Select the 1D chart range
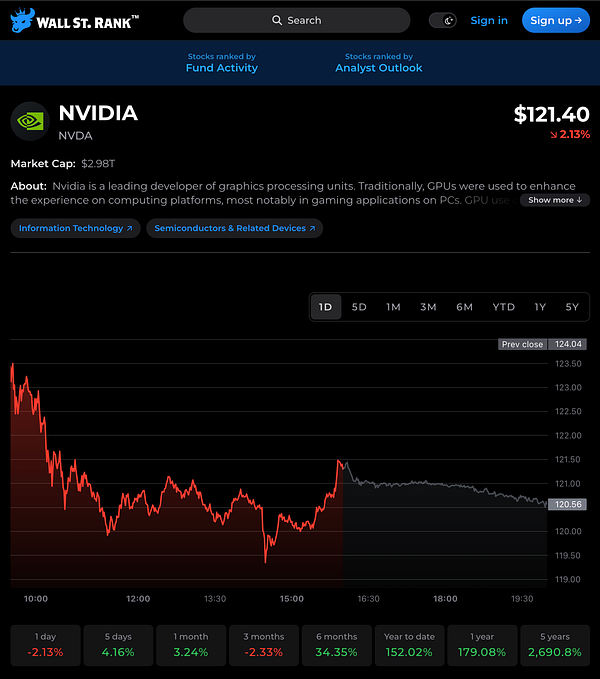 (x=325, y=307)
